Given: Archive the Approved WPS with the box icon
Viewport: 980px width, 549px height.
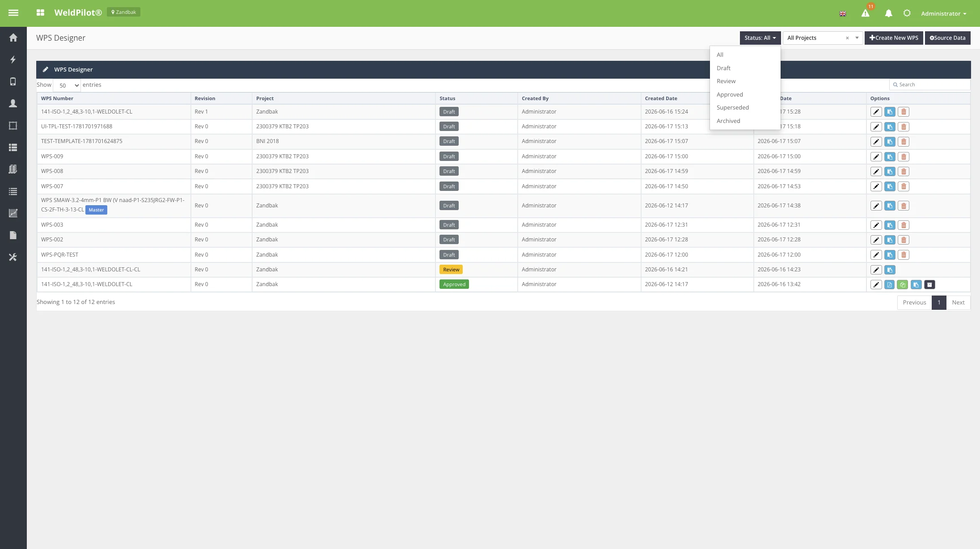Looking at the screenshot, I should [929, 285].
